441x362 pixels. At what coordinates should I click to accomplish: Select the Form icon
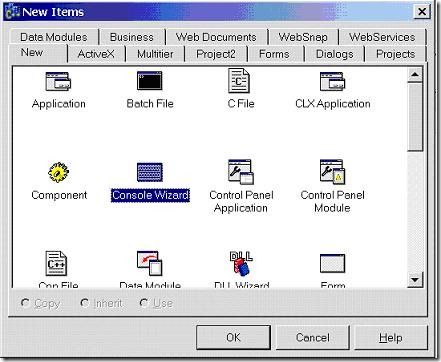(x=332, y=263)
